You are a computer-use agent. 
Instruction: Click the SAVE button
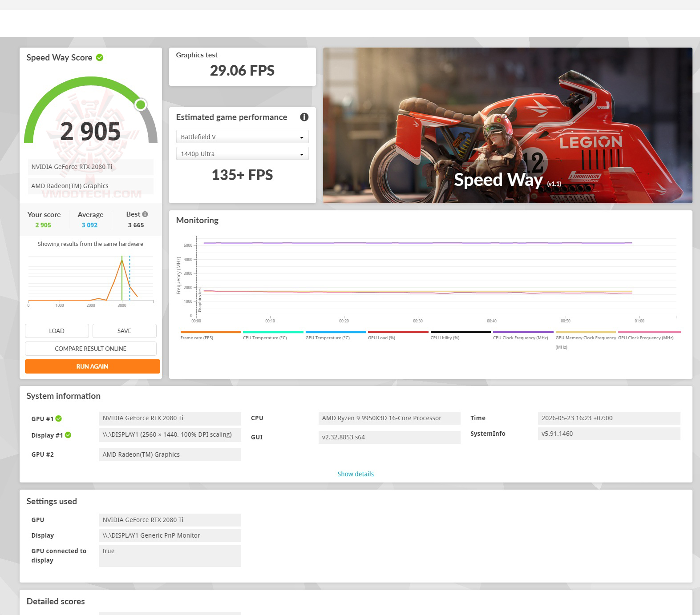pos(124,331)
